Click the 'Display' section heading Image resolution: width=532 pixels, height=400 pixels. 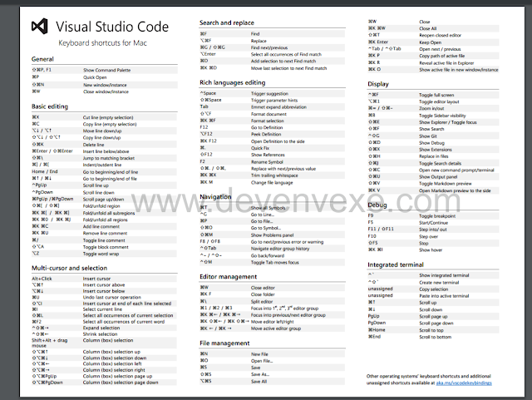378,84
